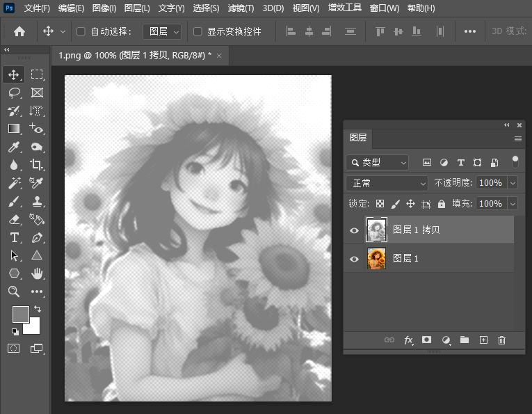Toggle lock image pixels brush icon
Image resolution: width=532 pixels, height=414 pixels.
pyautogui.click(x=395, y=204)
